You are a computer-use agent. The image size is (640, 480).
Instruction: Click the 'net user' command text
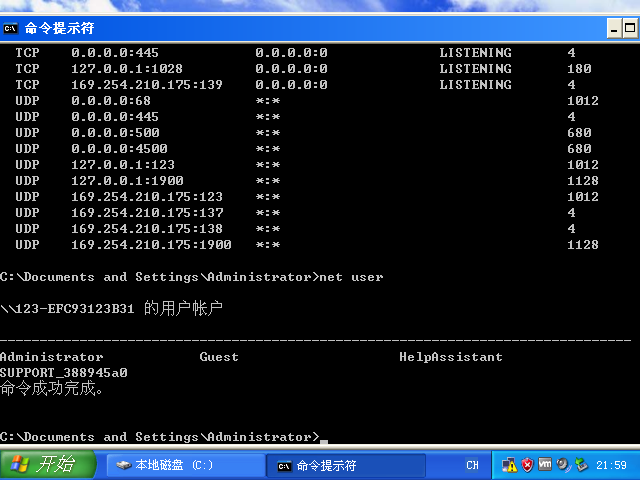tap(351, 277)
